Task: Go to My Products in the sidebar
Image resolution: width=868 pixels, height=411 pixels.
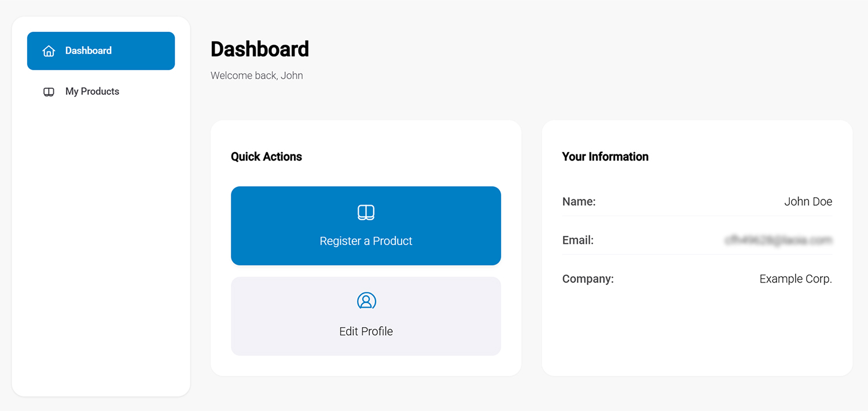Action: point(92,91)
